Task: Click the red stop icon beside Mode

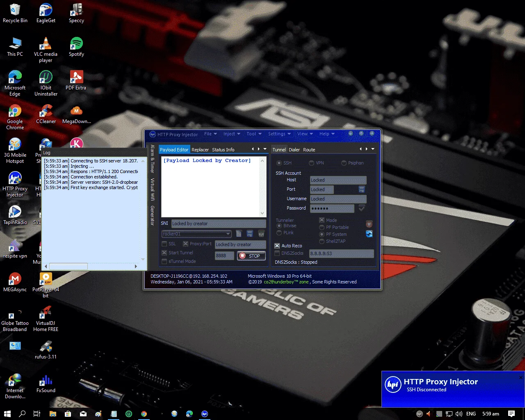Action: click(x=369, y=224)
